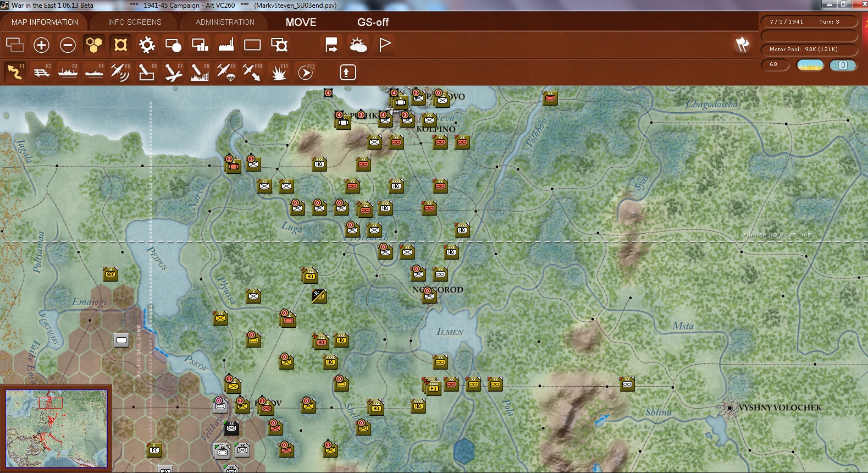Show the weather using the sun-cloud icon

tap(358, 45)
